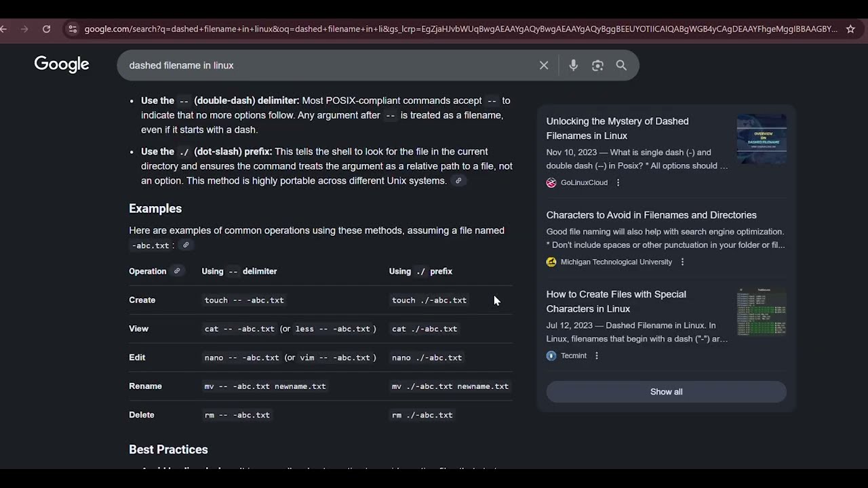Click 'Use the -- (double-dash) delimiter' bullet
The image size is (868, 488).
(x=220, y=100)
